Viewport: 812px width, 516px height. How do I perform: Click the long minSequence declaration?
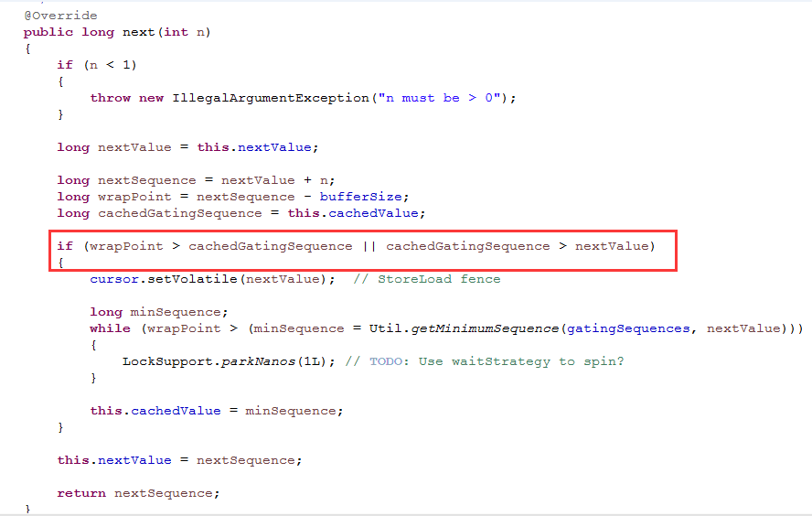158,312
